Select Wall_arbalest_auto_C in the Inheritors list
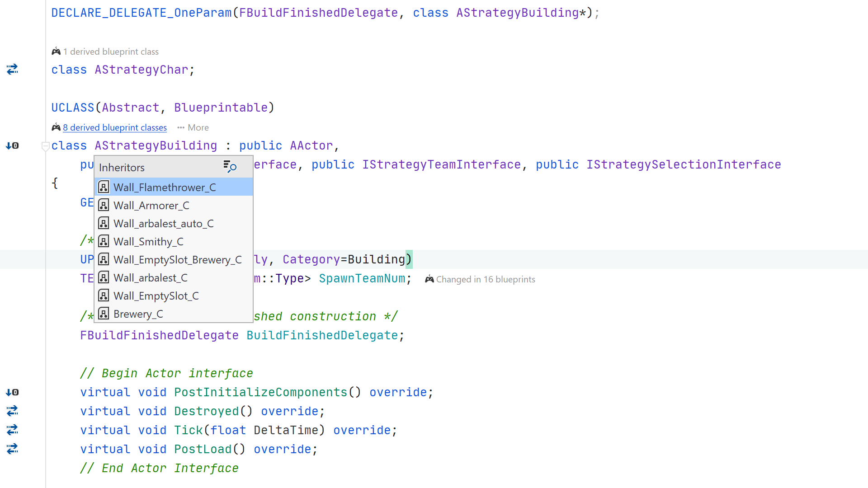 (164, 223)
